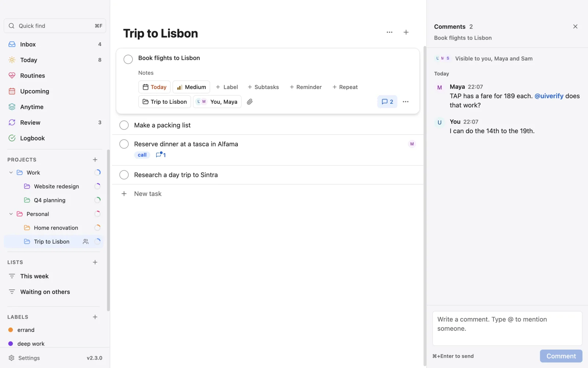Open the Logbook view
The image size is (588, 368).
coord(55,138)
